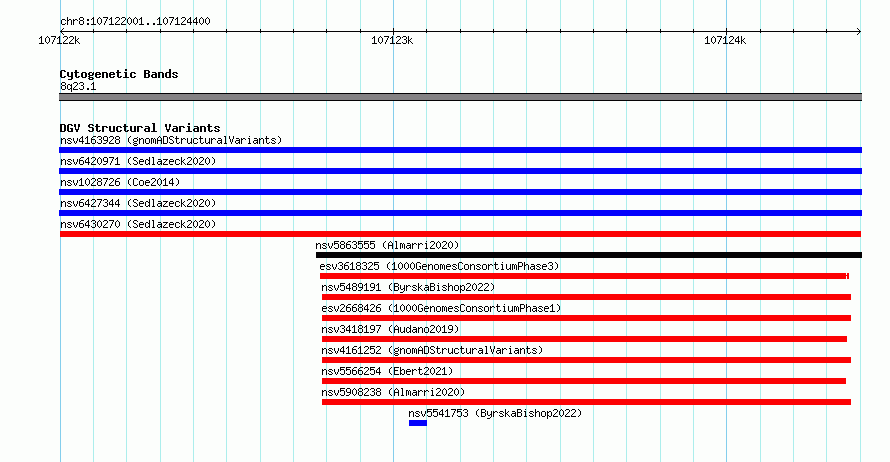890x462 pixels.
Task: Open esv3618325 1000GenomesConsortiumPhase3 label
Action: [x=439, y=266]
